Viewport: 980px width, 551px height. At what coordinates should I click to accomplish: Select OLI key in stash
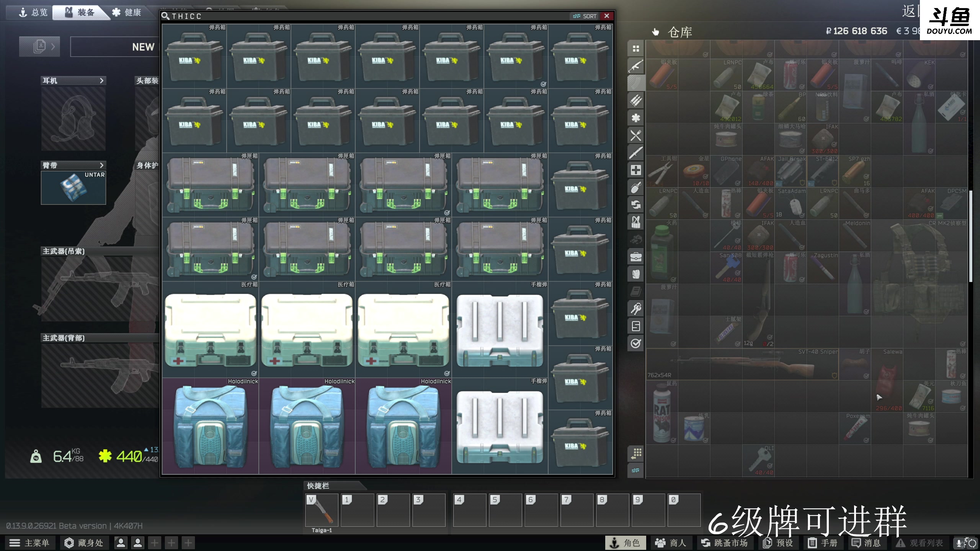[759, 461]
